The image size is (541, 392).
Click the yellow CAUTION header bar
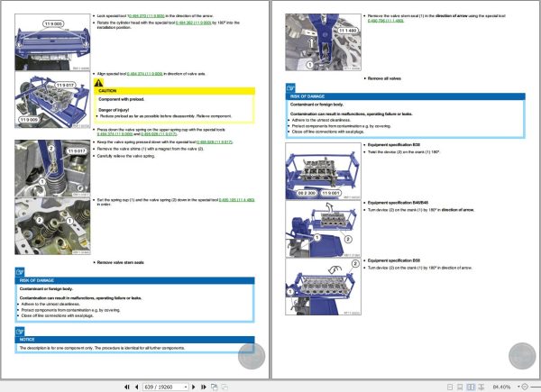click(175, 91)
